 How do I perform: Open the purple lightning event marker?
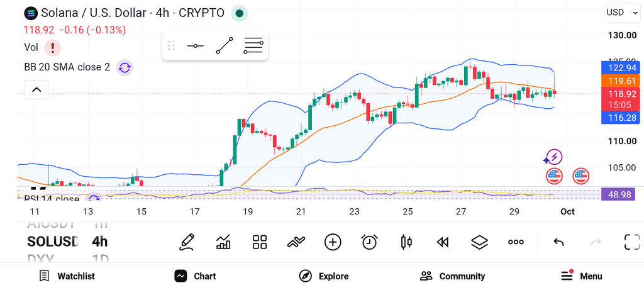click(553, 157)
